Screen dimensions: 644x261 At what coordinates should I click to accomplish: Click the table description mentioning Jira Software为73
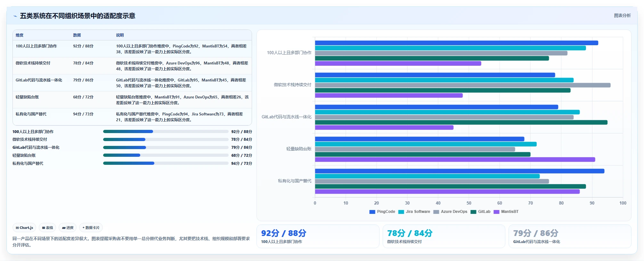click(179, 117)
